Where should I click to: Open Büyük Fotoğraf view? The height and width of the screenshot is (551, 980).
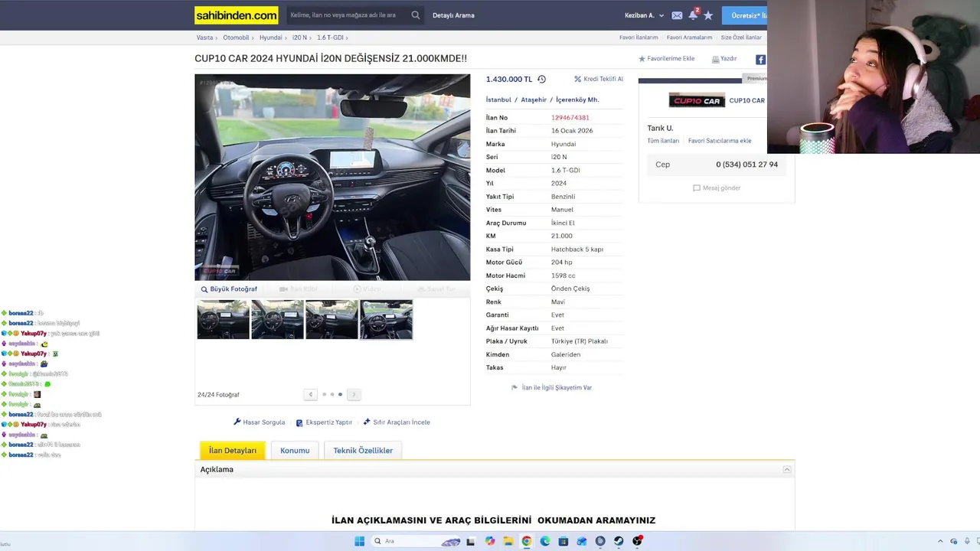coord(229,289)
